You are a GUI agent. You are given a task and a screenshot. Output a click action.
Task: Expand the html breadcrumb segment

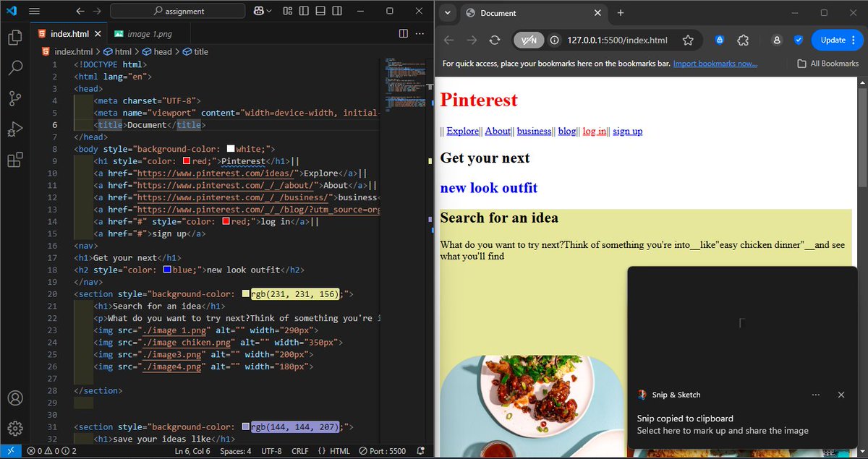[x=118, y=51]
